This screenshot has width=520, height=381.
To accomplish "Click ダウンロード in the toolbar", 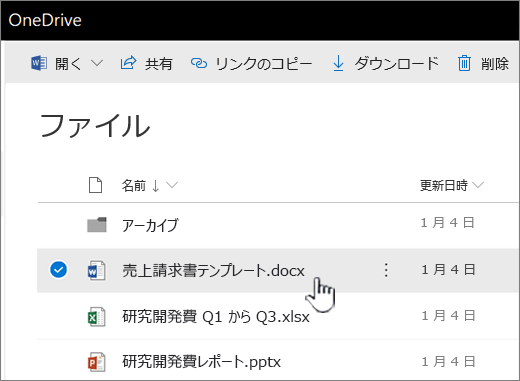I will click(396, 63).
